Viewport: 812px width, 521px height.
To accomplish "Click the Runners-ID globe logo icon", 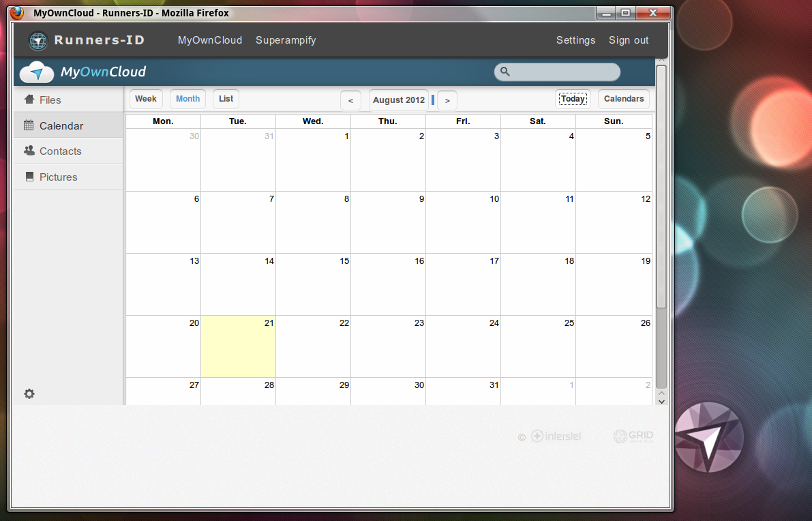I will (37, 40).
